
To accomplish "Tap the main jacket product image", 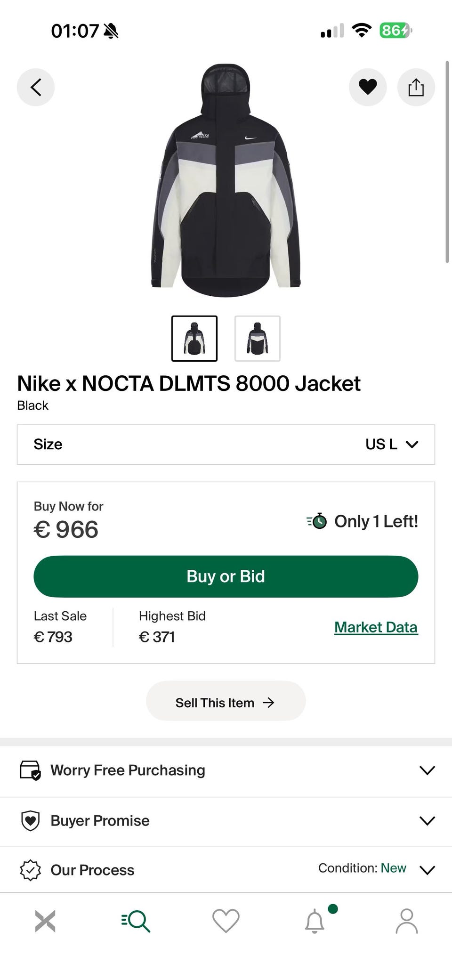I will click(226, 181).
